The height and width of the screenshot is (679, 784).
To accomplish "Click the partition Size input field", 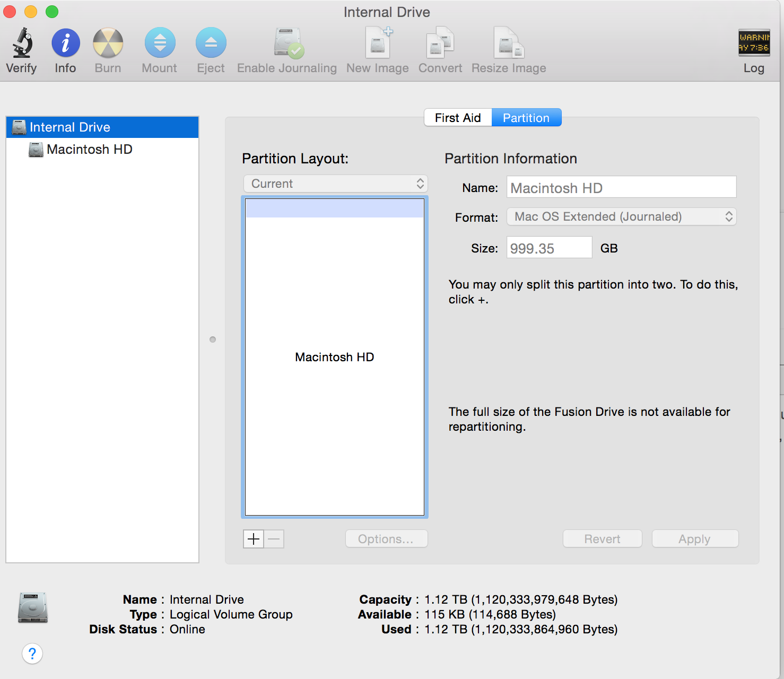I will tap(549, 248).
